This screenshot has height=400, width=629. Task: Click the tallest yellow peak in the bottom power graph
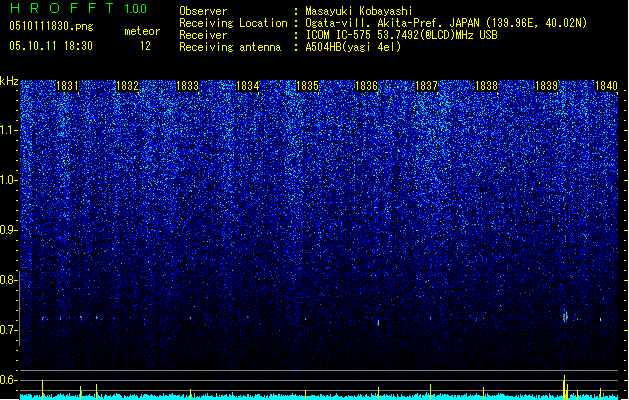tap(564, 387)
